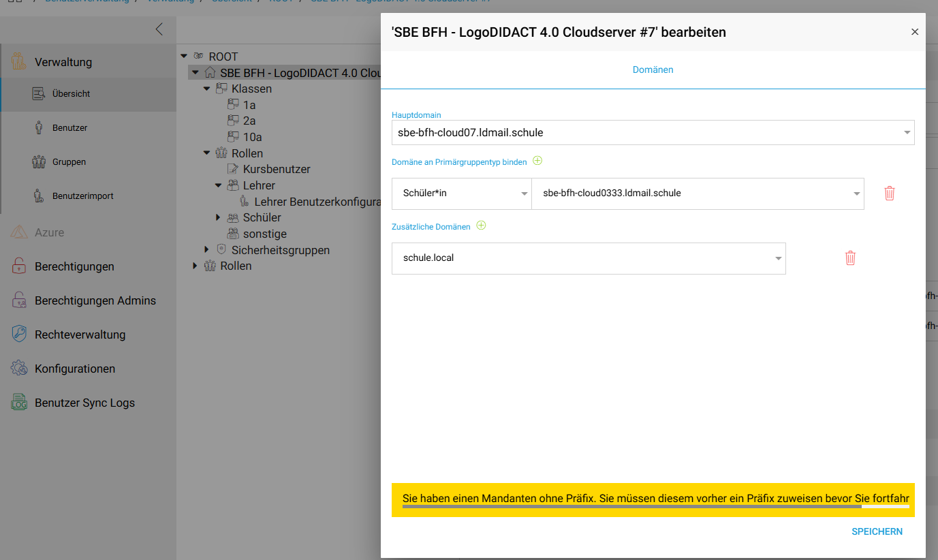Close the edit dialog with X

point(915,32)
